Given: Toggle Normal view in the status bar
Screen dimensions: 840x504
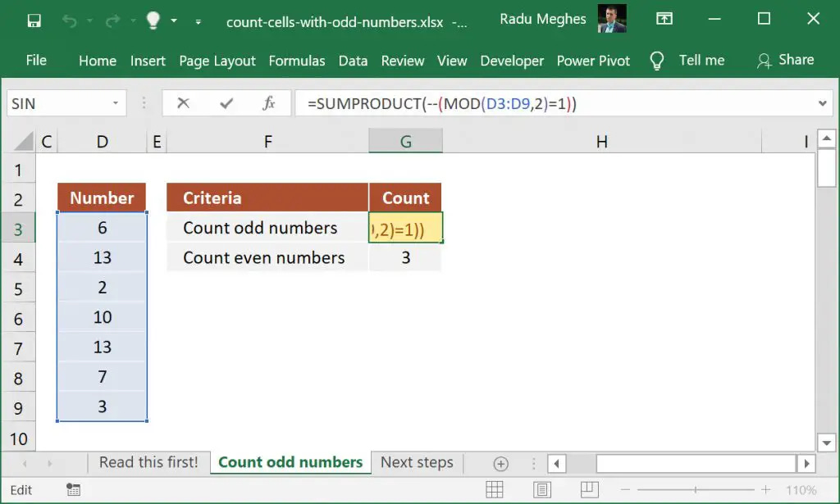Looking at the screenshot, I should click(495, 488).
